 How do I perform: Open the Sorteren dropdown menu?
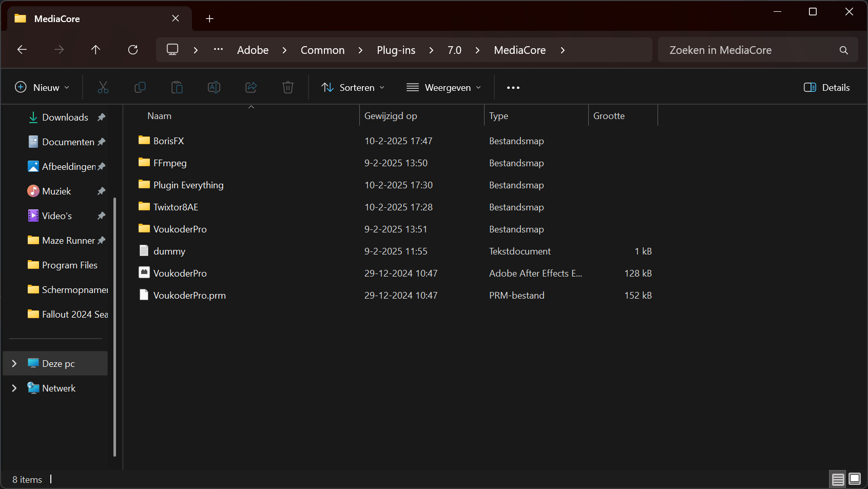[353, 88]
